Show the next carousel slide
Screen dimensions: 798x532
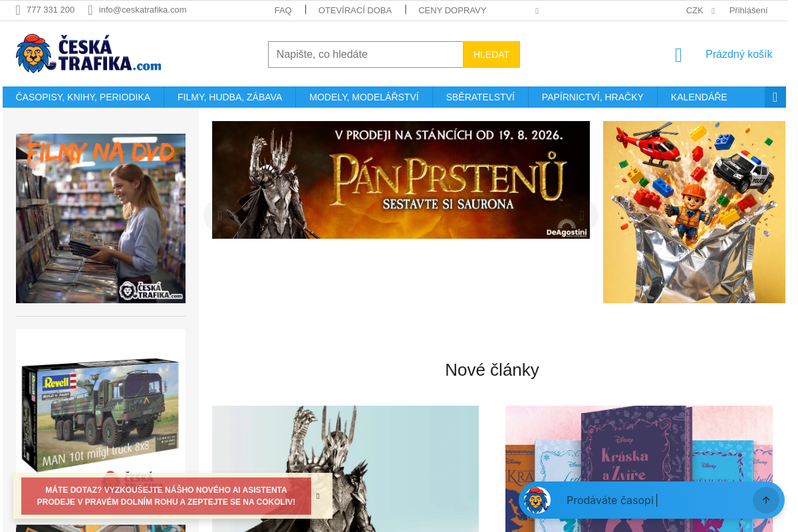pos(582,215)
